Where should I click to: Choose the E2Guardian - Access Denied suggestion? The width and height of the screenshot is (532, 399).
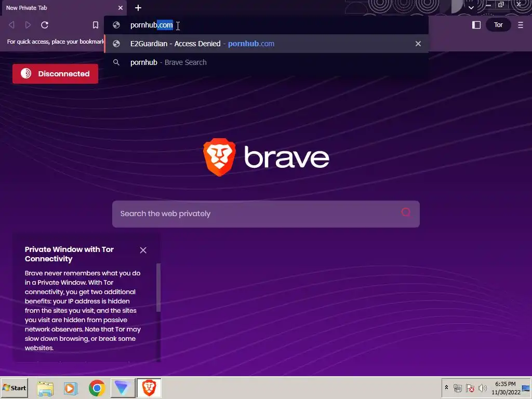click(267, 44)
